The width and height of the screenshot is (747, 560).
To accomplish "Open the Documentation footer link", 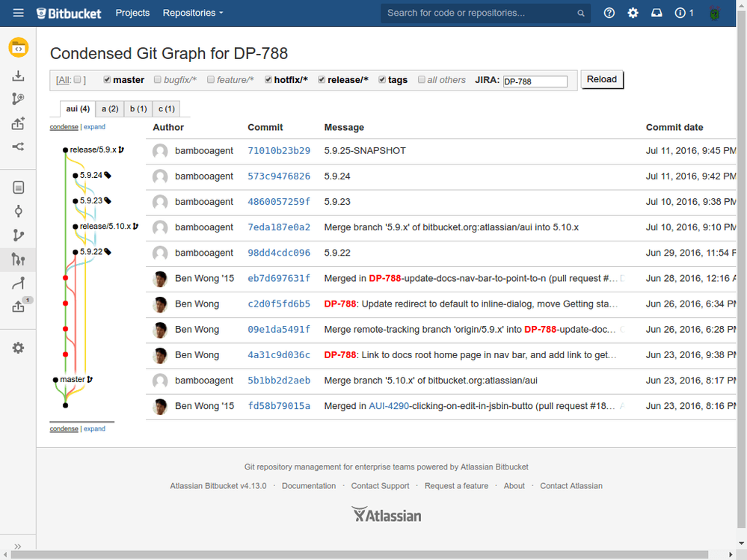I will coord(309,486).
